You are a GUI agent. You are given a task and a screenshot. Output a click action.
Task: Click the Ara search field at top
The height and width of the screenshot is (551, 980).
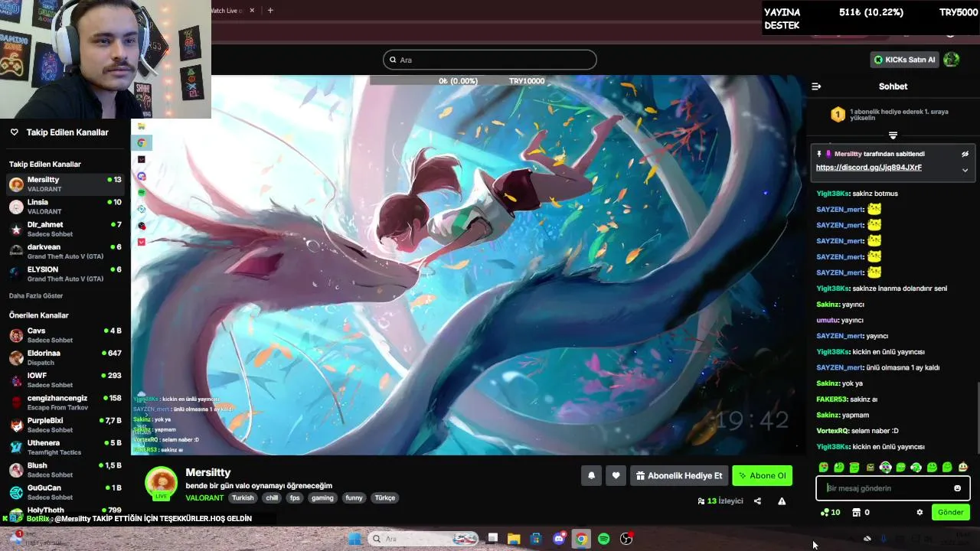pyautogui.click(x=490, y=60)
